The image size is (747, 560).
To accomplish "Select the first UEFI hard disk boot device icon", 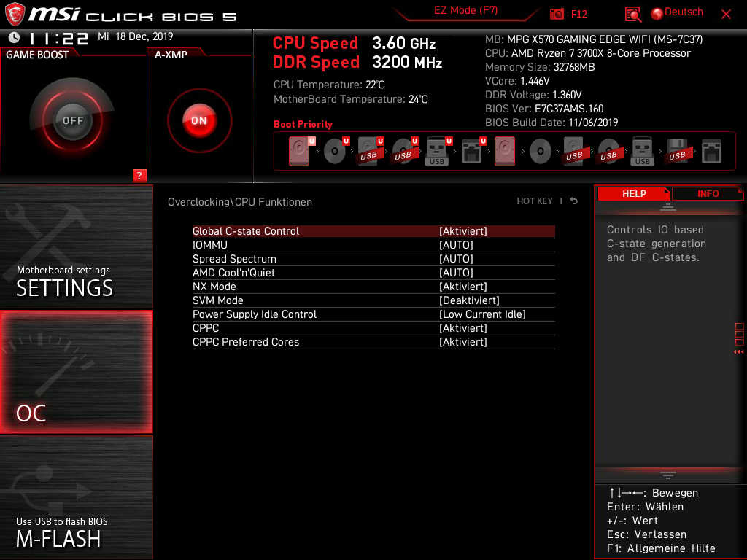I will pyautogui.click(x=302, y=151).
